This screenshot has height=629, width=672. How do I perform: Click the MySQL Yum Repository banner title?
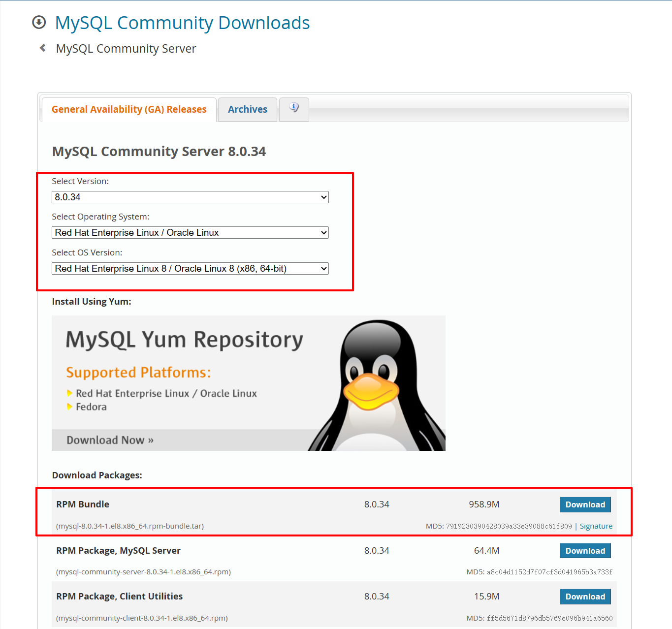tap(184, 340)
